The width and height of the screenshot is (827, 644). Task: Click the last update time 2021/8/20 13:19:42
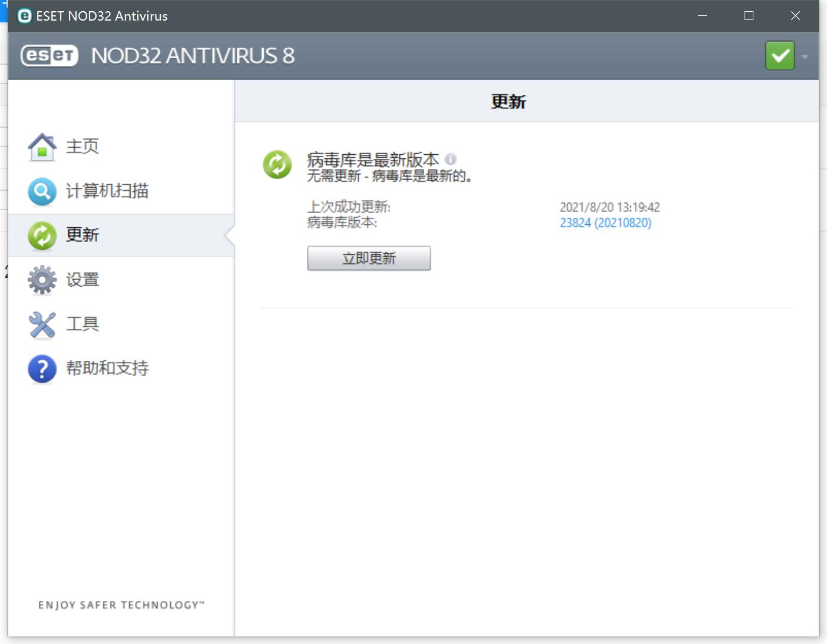[x=610, y=207]
